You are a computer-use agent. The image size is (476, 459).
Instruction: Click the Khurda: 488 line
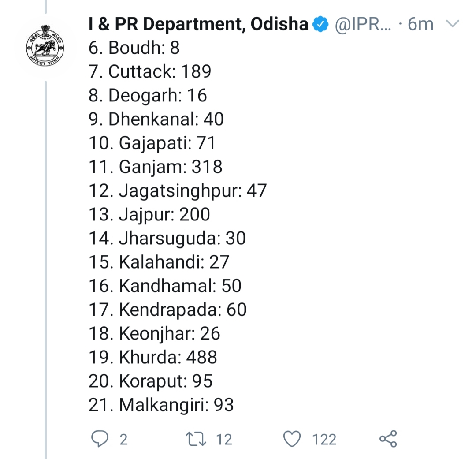tap(152, 357)
